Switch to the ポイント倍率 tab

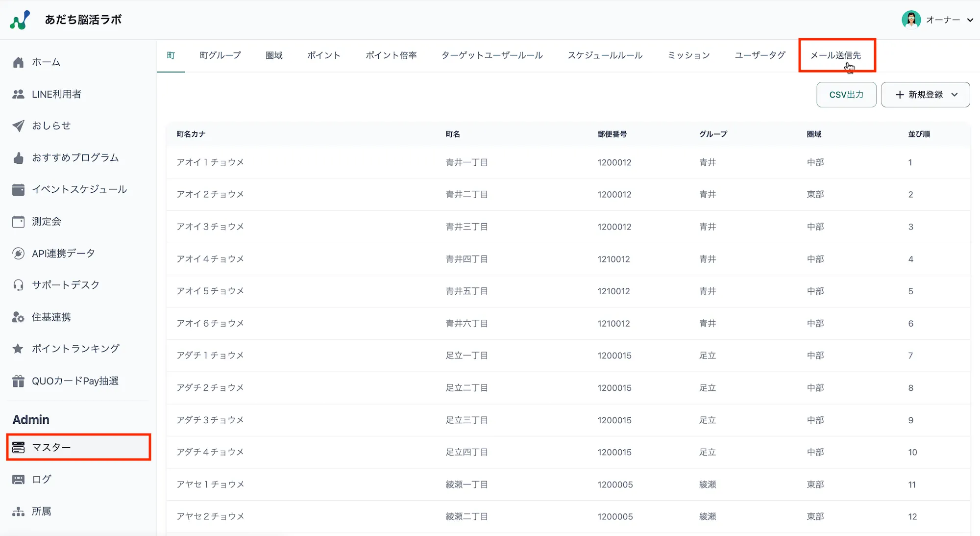(391, 55)
